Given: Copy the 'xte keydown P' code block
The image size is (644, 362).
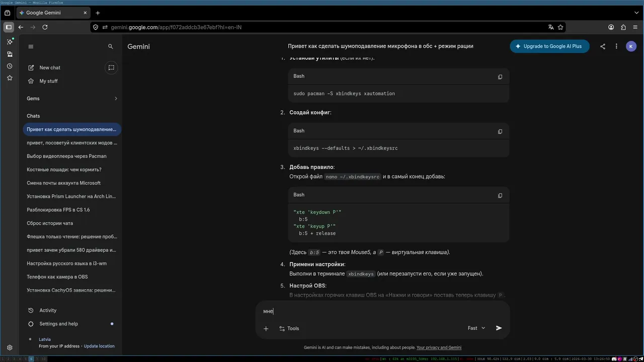Looking at the screenshot, I should tap(500, 196).
